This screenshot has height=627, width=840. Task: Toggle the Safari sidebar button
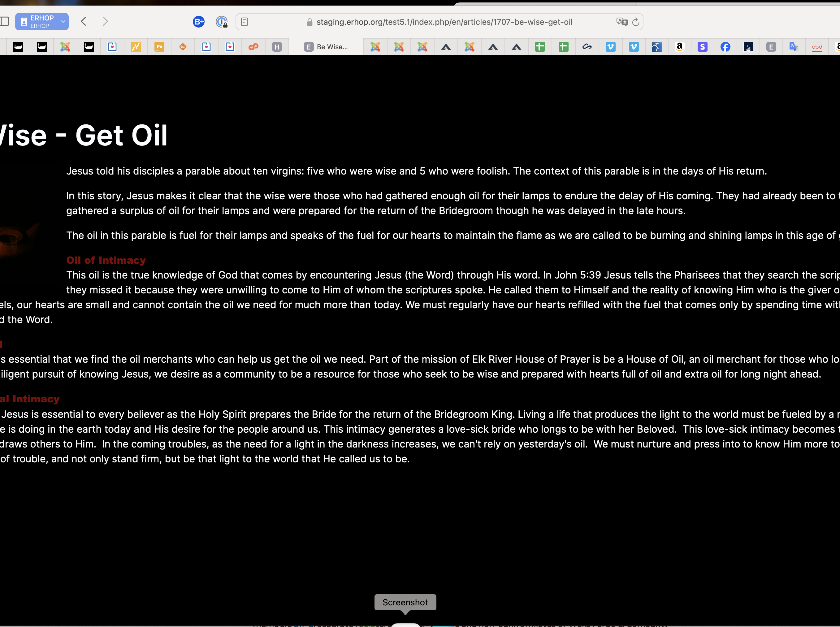click(x=4, y=22)
